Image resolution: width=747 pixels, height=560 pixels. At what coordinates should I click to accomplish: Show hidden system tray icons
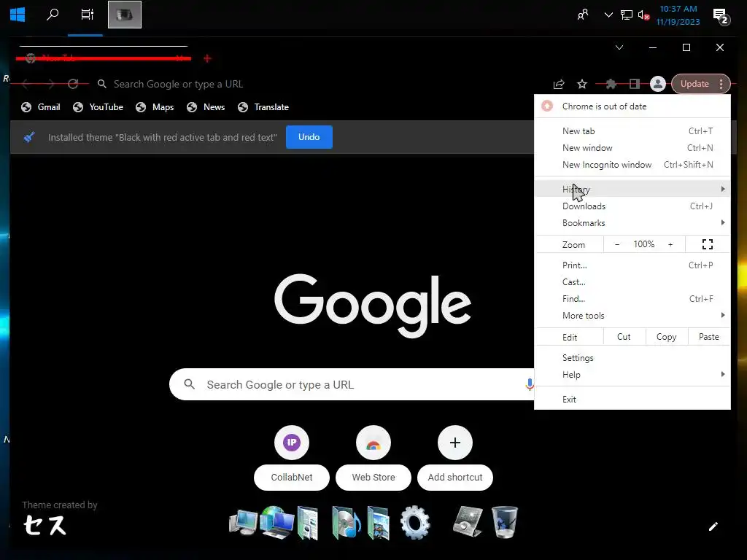pos(608,15)
